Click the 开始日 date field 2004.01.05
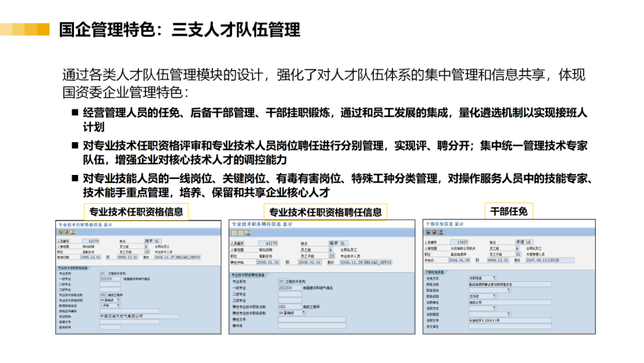Image resolution: width=644 pixels, height=363 pixels. pos(459,260)
